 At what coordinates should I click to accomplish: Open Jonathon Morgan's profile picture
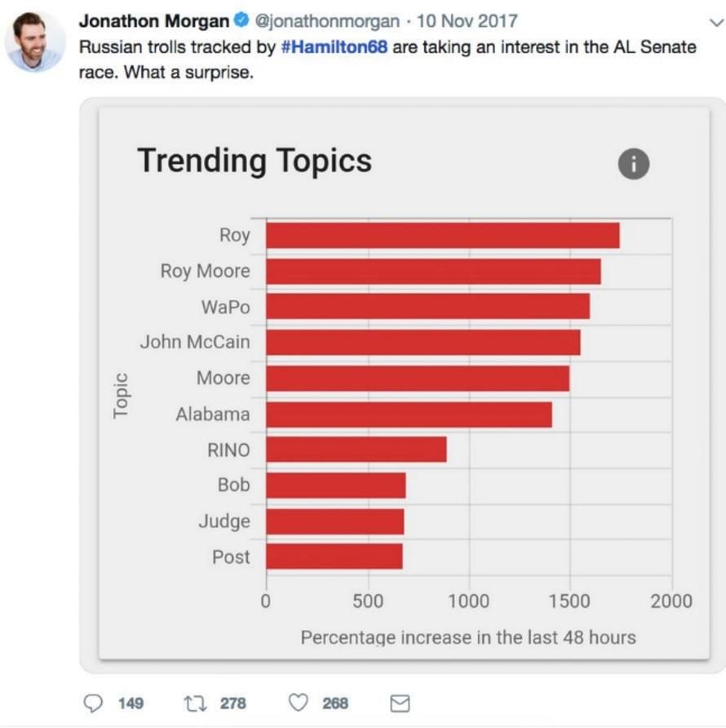pos(35,42)
